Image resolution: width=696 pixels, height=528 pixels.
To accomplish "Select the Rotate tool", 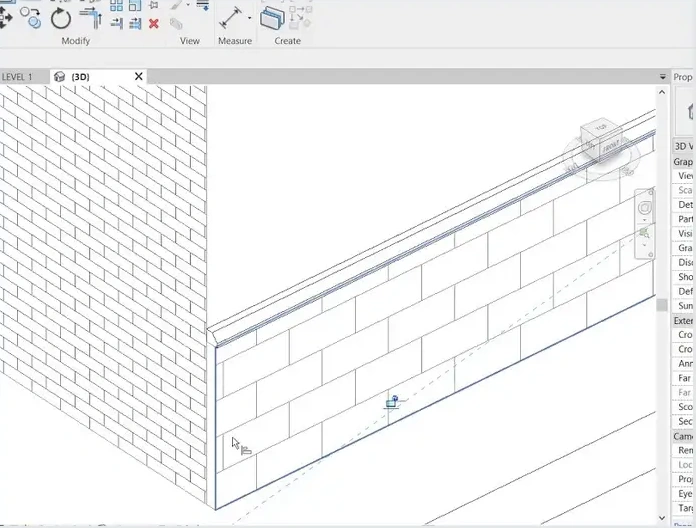I will click(60, 20).
